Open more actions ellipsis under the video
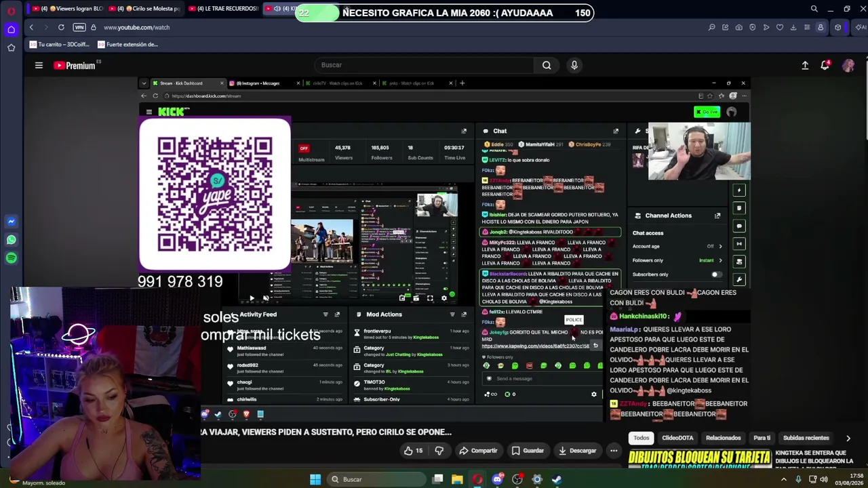The height and width of the screenshot is (488, 868). click(x=614, y=451)
